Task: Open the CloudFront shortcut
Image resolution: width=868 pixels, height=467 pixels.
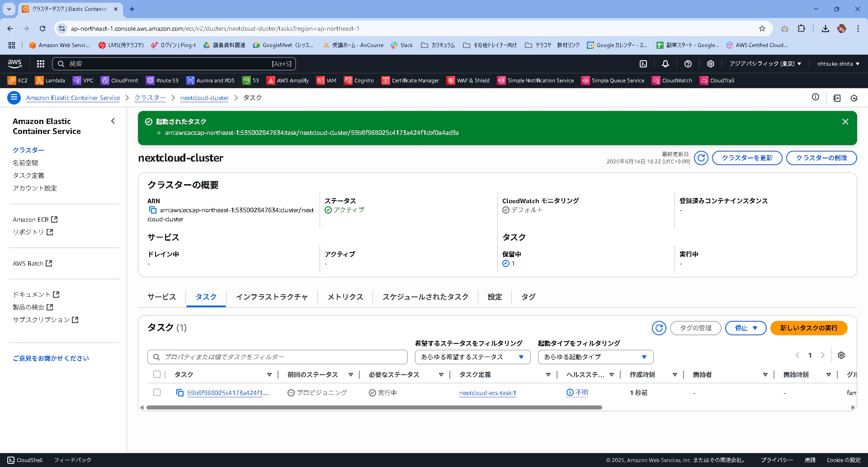Action: coord(119,81)
